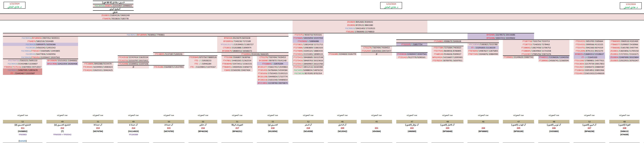Viewport: 644px width, 145px height.
Task: Select the 55 count cell above 218
Action: (x=273, y=122)
